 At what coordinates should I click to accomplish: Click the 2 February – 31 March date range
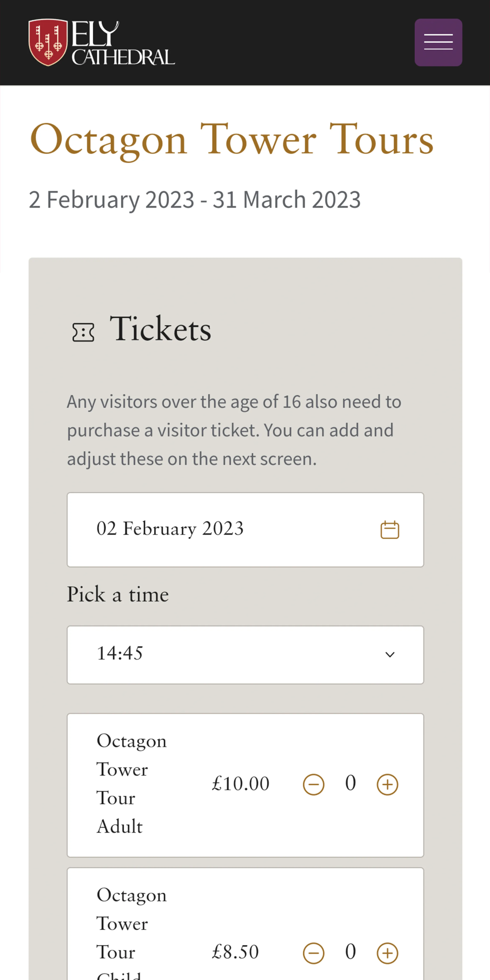[194, 200]
